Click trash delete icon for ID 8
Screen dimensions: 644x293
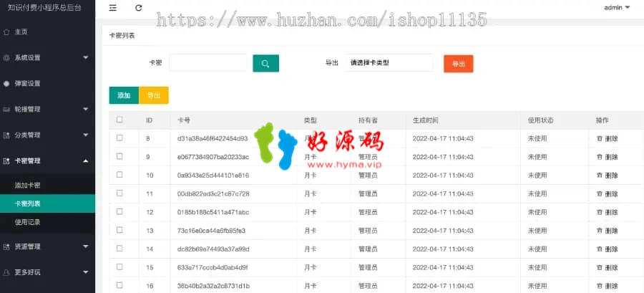click(599, 138)
